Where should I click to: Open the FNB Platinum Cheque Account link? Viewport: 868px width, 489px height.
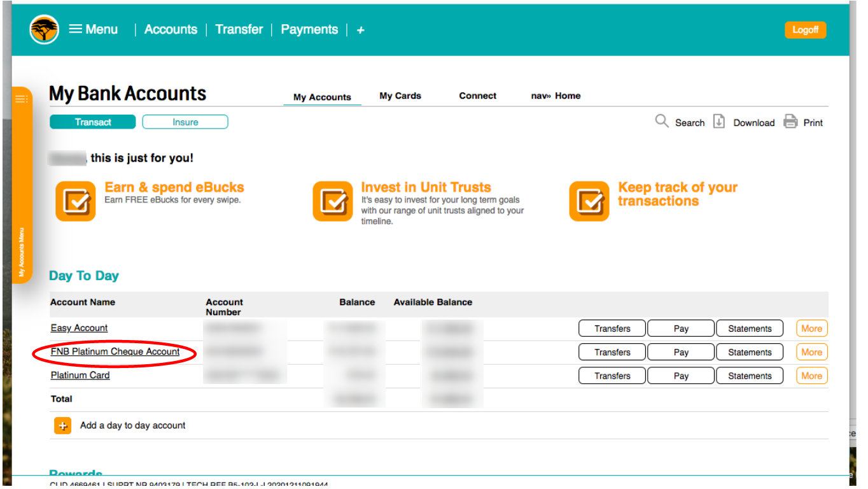click(x=115, y=351)
